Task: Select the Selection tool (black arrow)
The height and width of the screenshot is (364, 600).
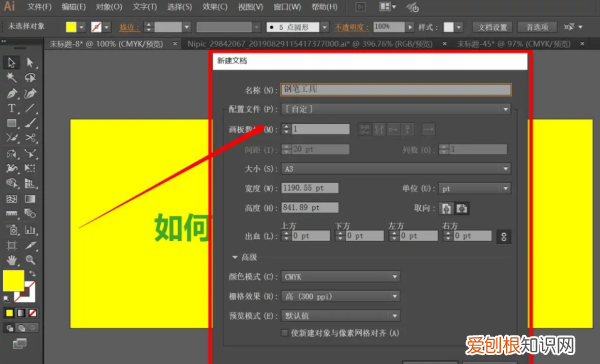Action: 11,62
